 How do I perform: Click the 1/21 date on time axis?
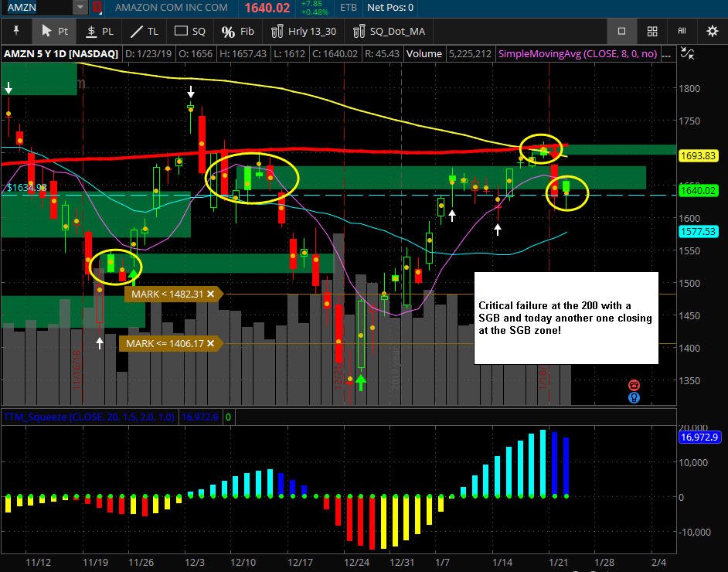(558, 562)
